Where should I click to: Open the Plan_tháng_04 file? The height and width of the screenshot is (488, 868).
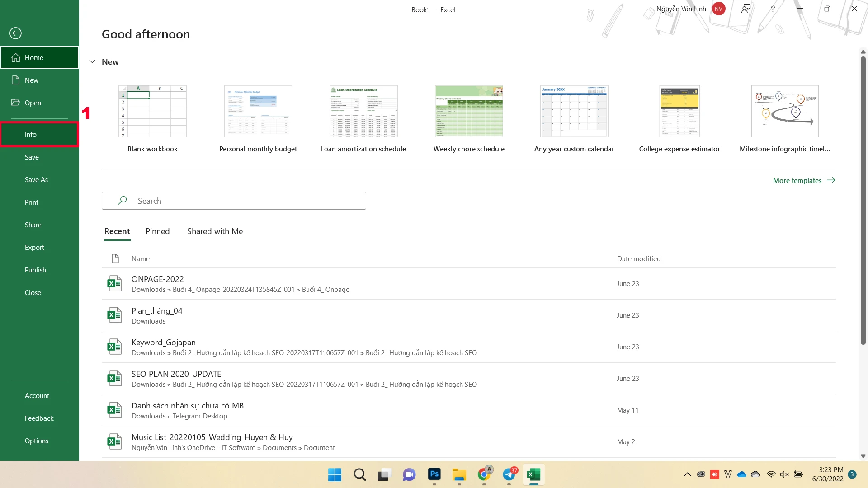tap(469, 315)
